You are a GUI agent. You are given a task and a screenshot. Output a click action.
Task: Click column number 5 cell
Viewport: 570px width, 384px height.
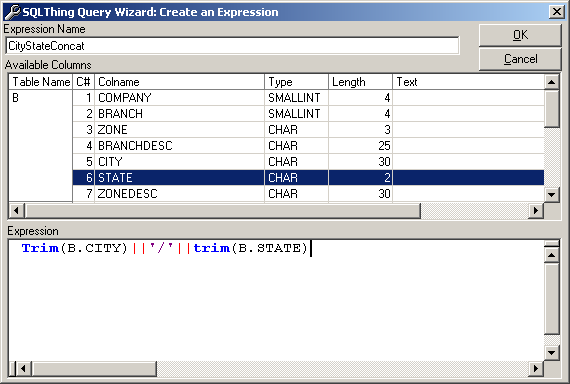click(84, 161)
